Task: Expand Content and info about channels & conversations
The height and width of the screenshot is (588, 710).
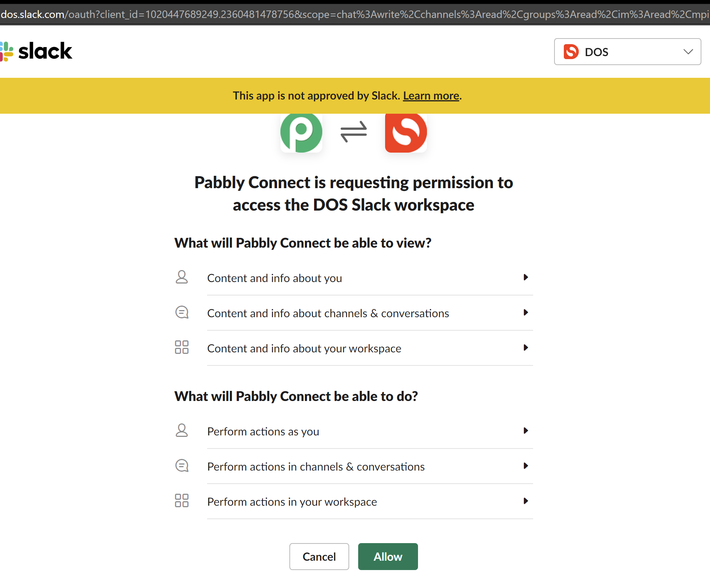Action: [x=370, y=313]
